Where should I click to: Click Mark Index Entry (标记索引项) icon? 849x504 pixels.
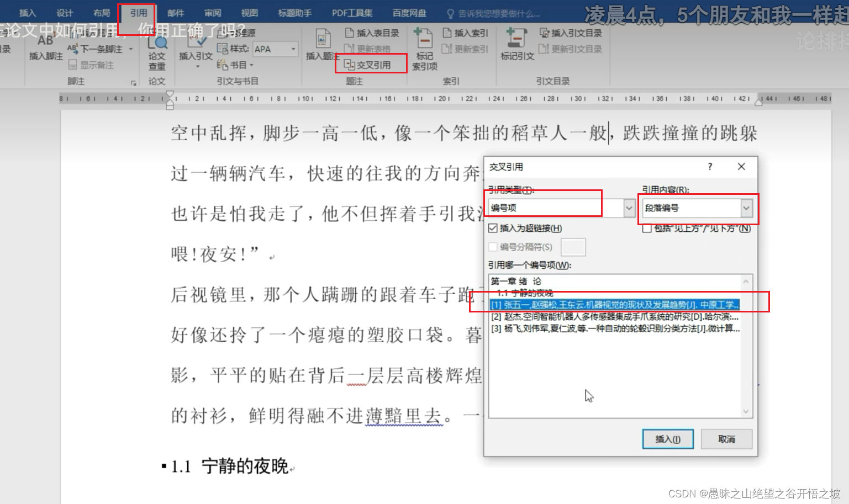click(x=424, y=50)
